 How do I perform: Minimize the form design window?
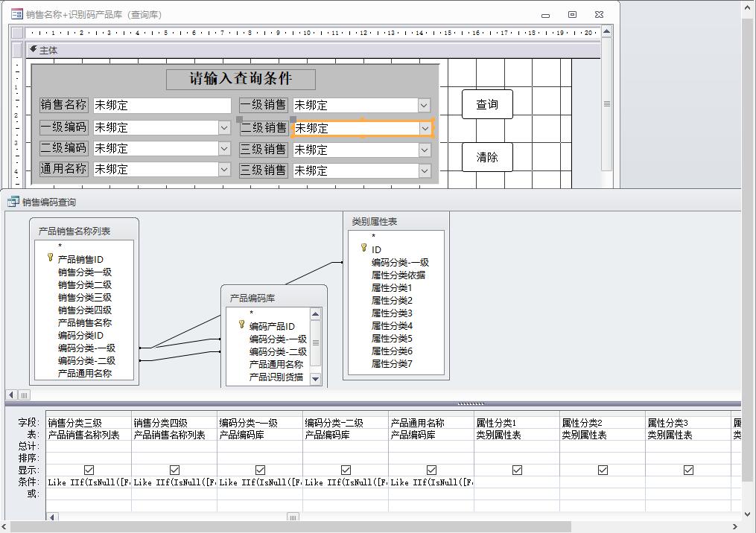pyautogui.click(x=545, y=16)
